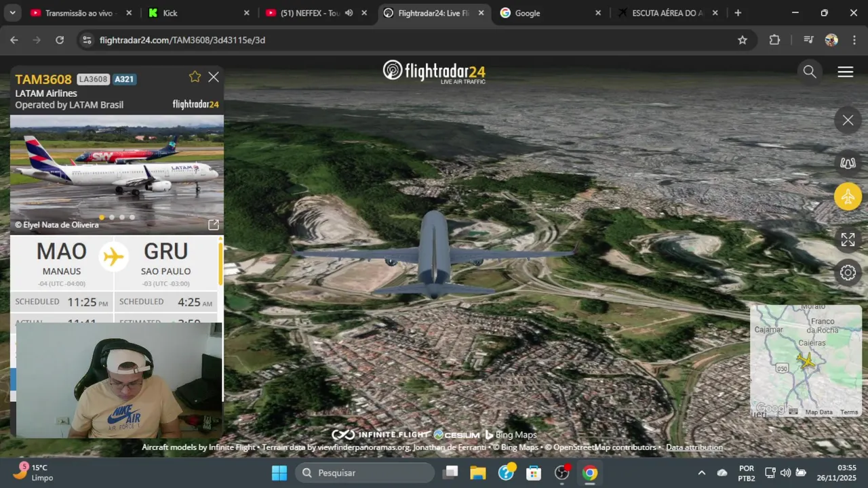Open OBS Studio from taskbar
Image resolution: width=868 pixels, height=488 pixels.
pyautogui.click(x=562, y=472)
